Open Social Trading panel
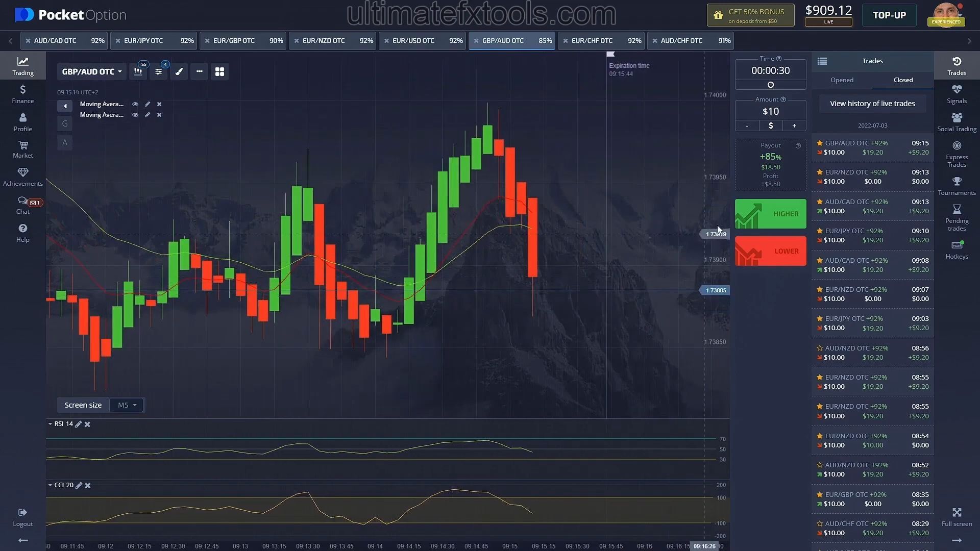This screenshot has height=551, width=980. (957, 122)
